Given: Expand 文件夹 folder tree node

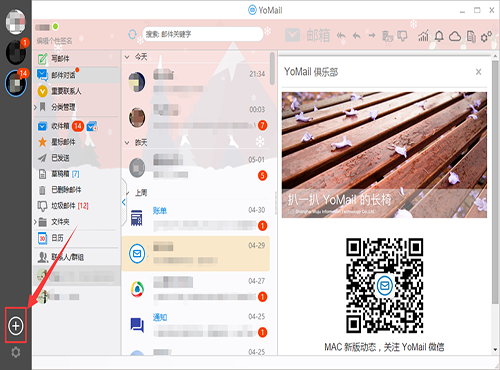Looking at the screenshot, I should [x=36, y=222].
